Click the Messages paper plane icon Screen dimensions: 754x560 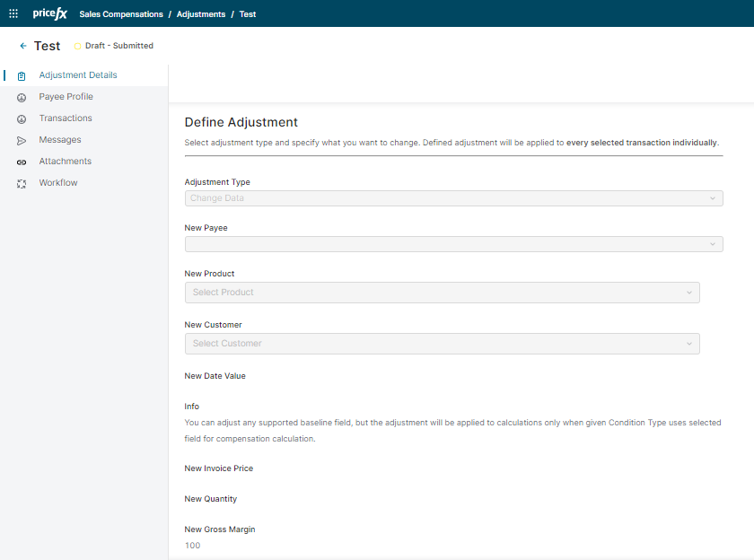click(x=22, y=141)
